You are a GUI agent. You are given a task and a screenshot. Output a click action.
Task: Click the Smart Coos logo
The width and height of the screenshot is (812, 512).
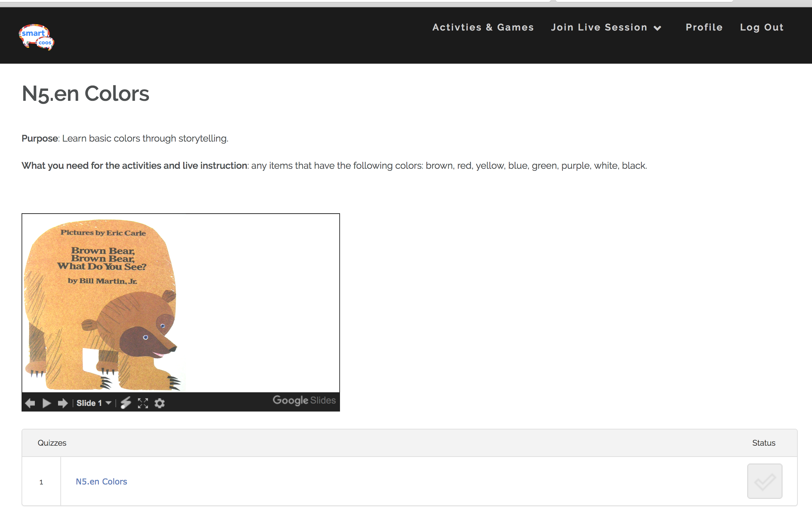36,37
